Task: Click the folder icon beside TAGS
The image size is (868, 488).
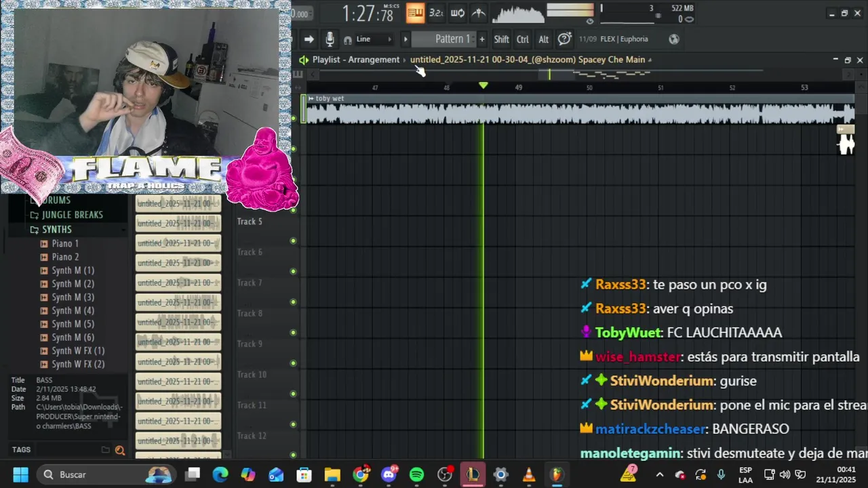Action: pyautogui.click(x=105, y=450)
